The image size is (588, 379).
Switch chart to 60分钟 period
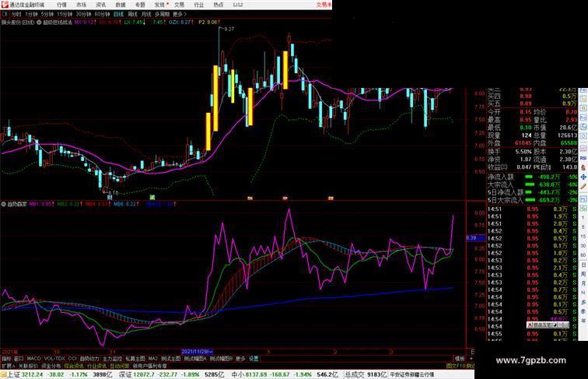[x=102, y=14]
